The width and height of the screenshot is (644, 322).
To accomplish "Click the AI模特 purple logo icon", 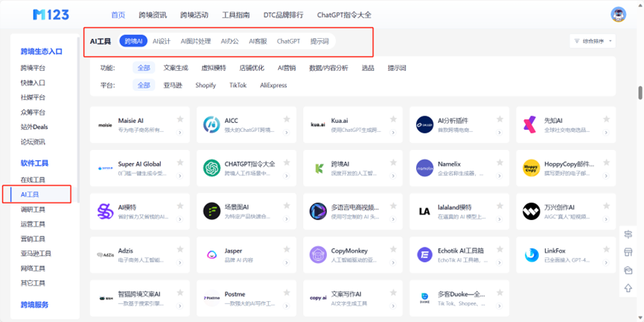I will (105, 212).
